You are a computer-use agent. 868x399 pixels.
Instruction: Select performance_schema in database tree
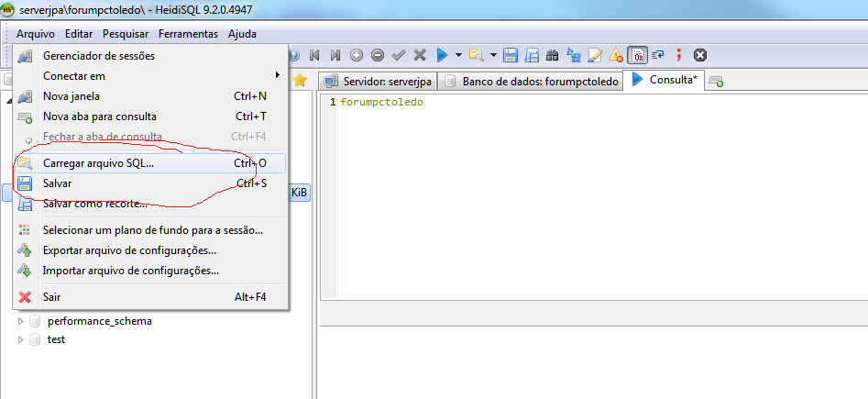100,321
